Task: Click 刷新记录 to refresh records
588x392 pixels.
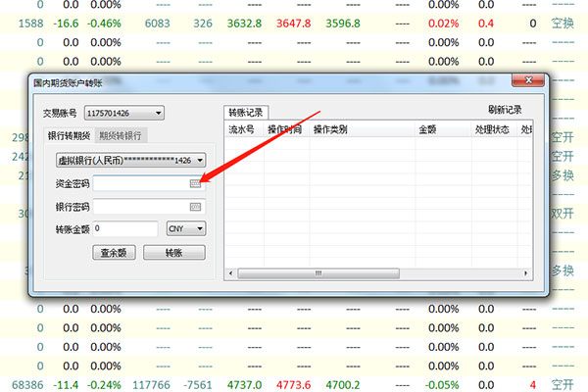Action: pos(505,110)
